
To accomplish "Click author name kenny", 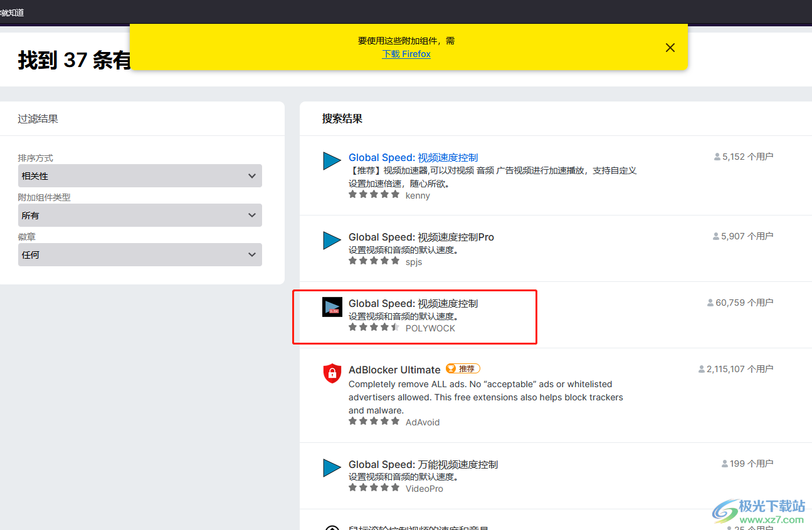I will pos(418,195).
